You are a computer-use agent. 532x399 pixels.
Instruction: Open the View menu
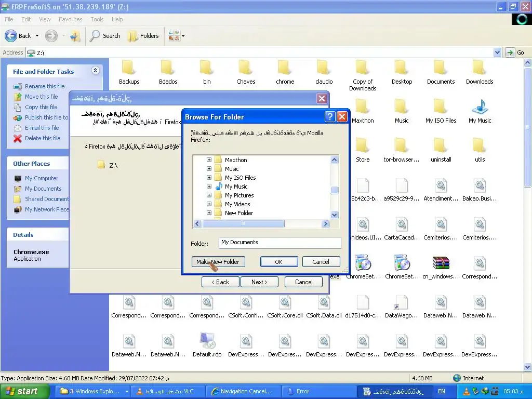point(45,19)
